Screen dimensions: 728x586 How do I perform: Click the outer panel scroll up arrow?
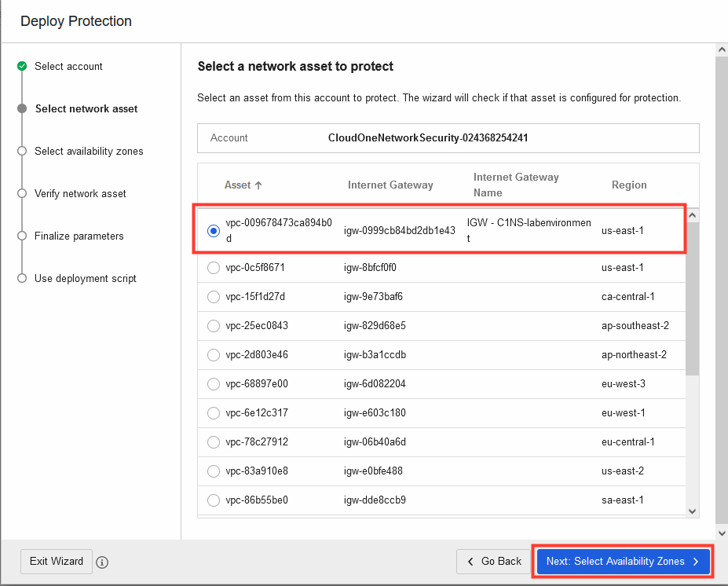[722, 49]
